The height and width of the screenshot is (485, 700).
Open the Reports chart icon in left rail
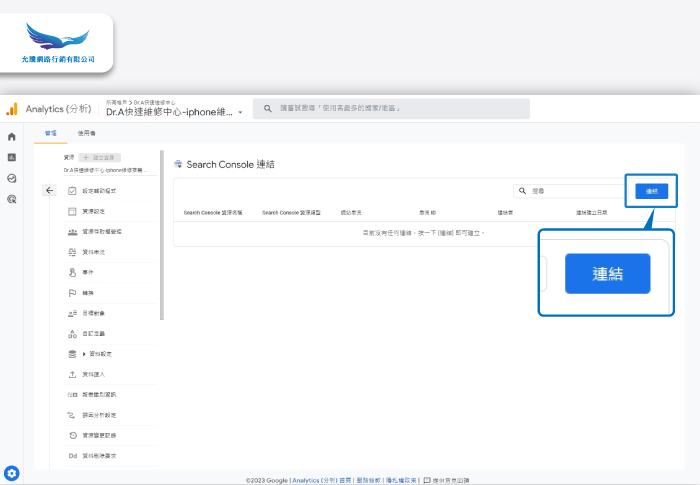(x=11, y=157)
